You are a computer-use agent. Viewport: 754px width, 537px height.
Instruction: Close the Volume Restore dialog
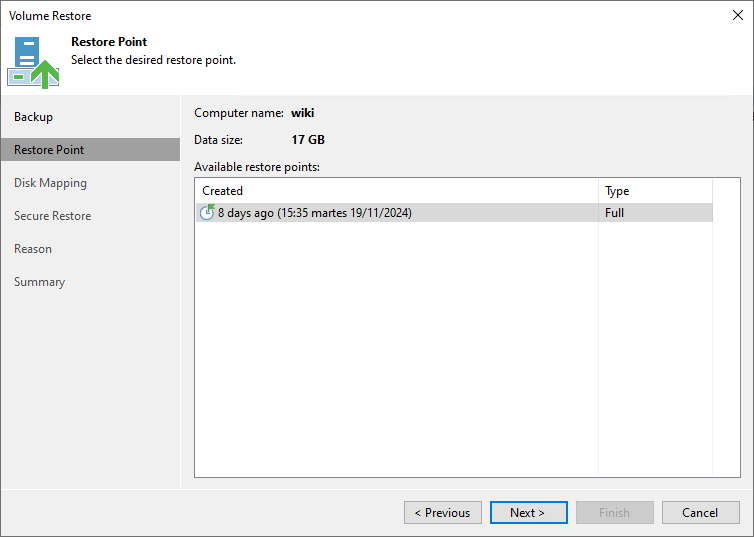737,15
